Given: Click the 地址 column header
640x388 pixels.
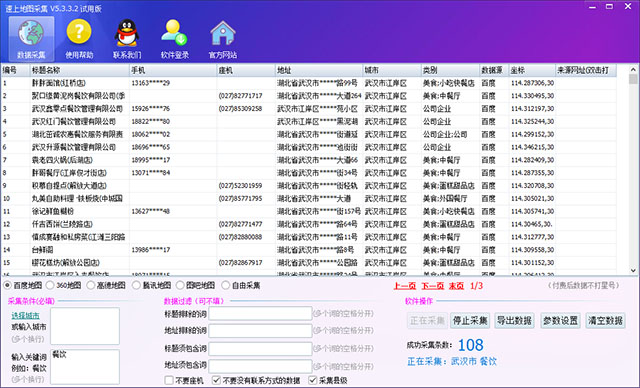Looking at the screenshot, I should click(319, 70).
